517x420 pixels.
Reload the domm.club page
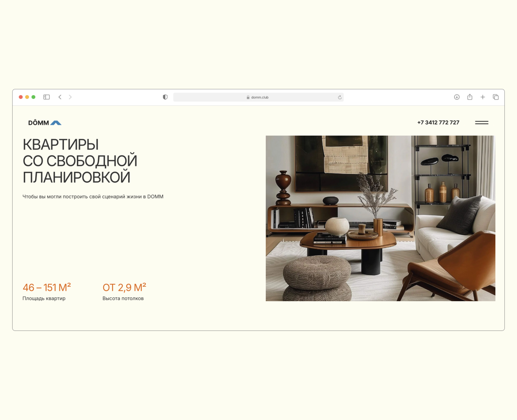coord(340,97)
